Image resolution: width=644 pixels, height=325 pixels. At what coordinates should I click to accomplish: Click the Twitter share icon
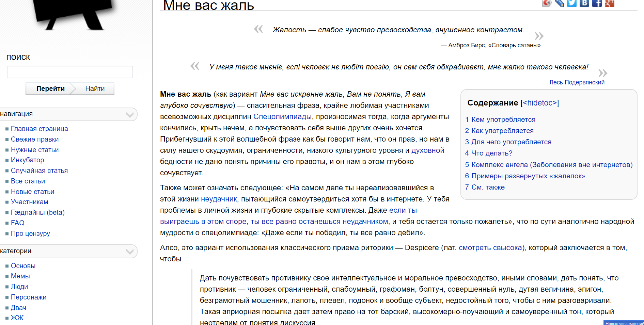[x=572, y=3]
